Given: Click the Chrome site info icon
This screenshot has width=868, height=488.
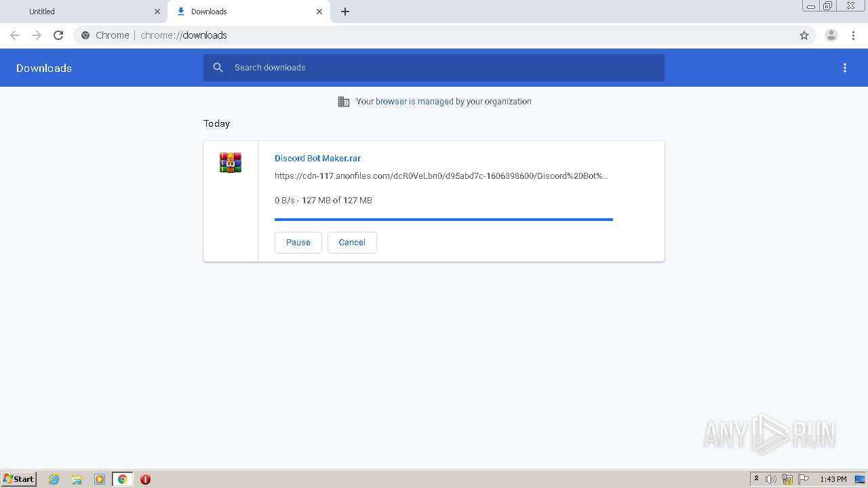Looking at the screenshot, I should point(85,35).
